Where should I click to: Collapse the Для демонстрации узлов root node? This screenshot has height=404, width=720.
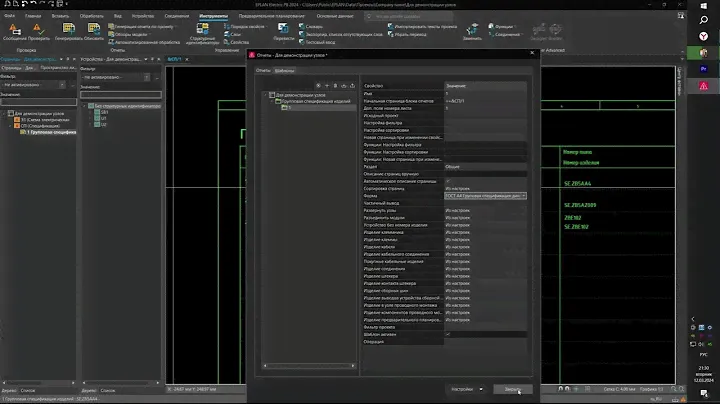coord(263,95)
